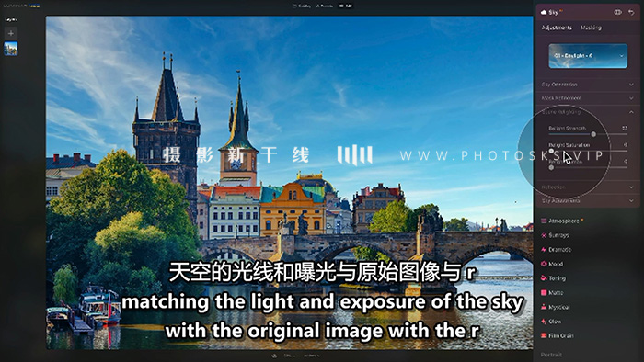Open the Dramatic tool
Screen dimensions: 644x362
pos(557,250)
